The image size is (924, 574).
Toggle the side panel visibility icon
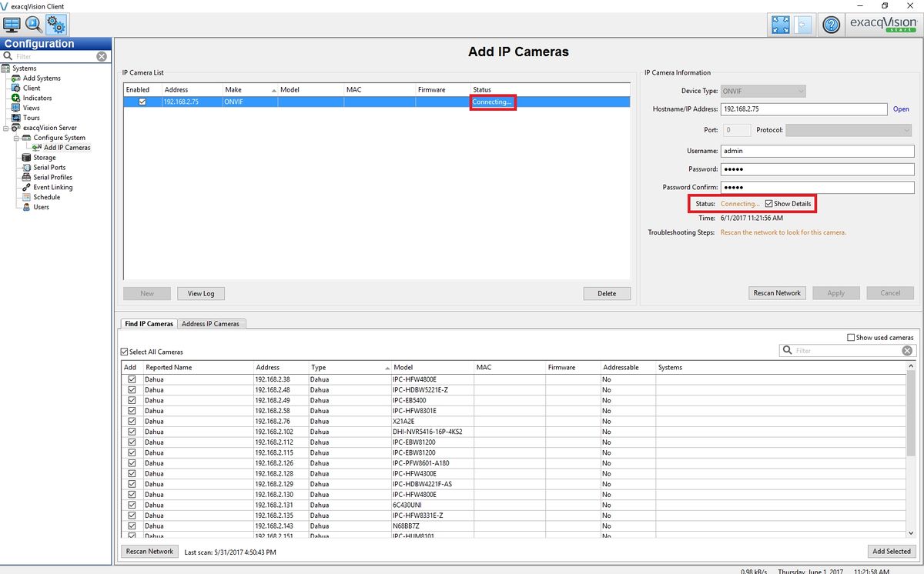coord(802,25)
